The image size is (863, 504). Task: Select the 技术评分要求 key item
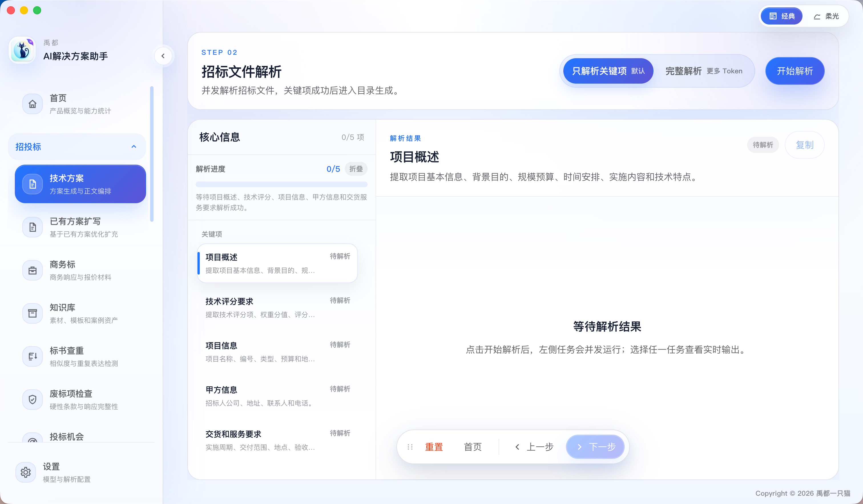click(x=277, y=307)
